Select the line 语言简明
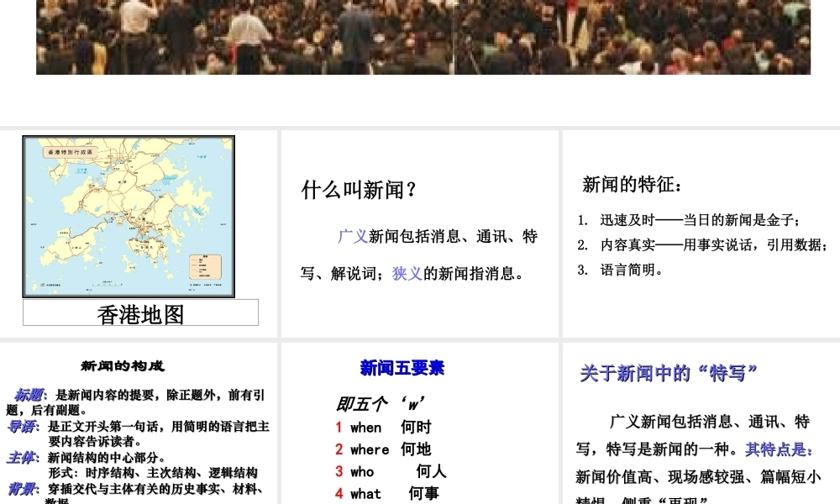This screenshot has height=504, width=840. point(621,270)
